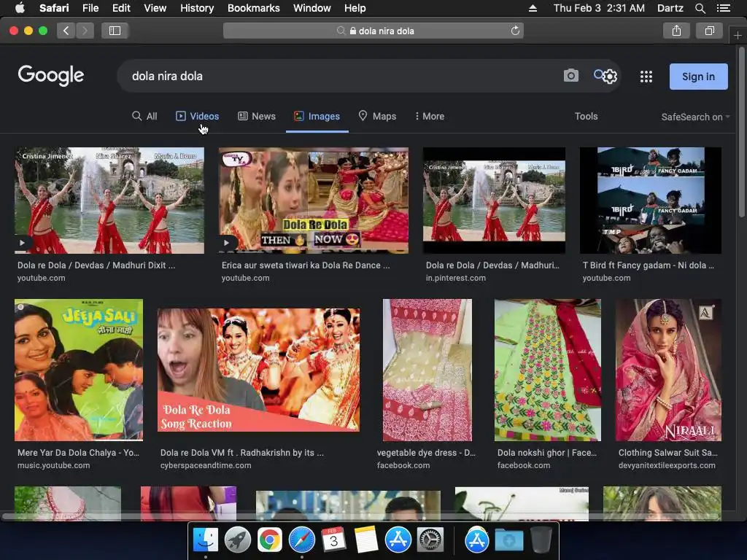Open Notes app in the Dock
The width and height of the screenshot is (747, 560).
pyautogui.click(x=366, y=540)
